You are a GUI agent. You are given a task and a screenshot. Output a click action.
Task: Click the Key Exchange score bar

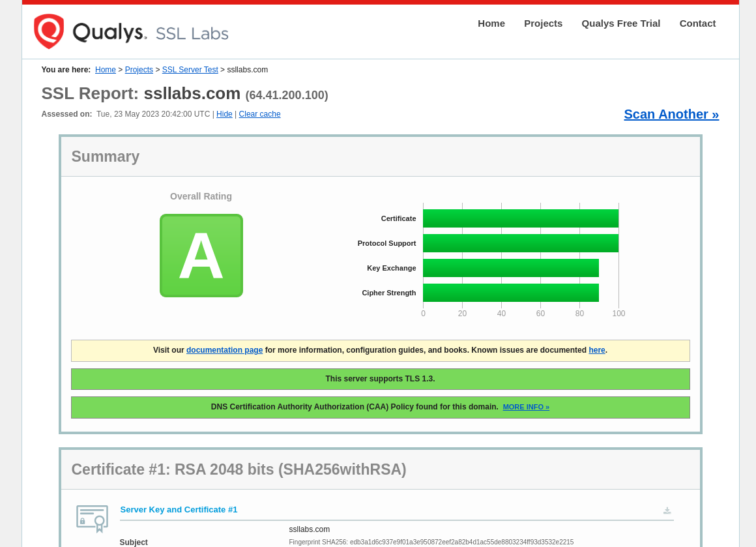click(511, 268)
